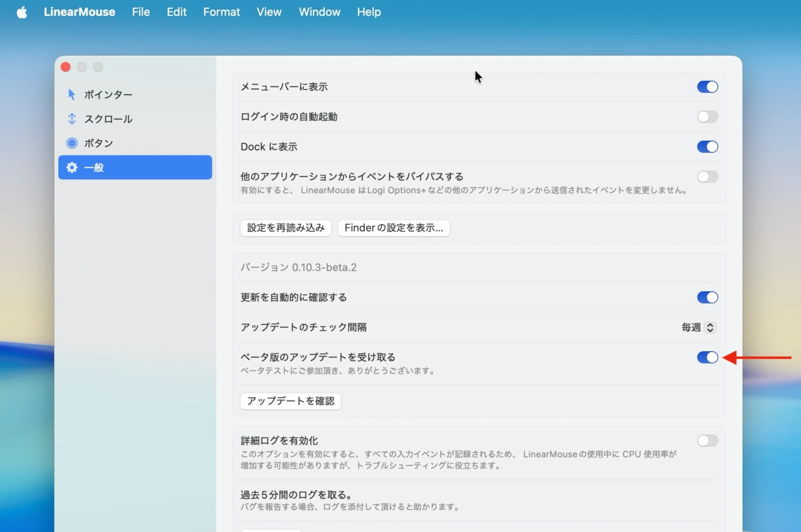
Task: Open the Apple menu
Action: point(22,12)
